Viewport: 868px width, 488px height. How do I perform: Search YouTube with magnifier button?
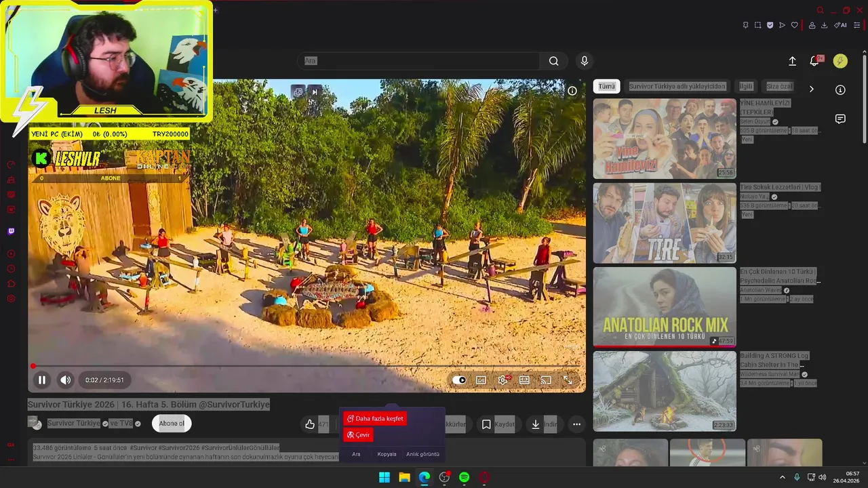(554, 61)
